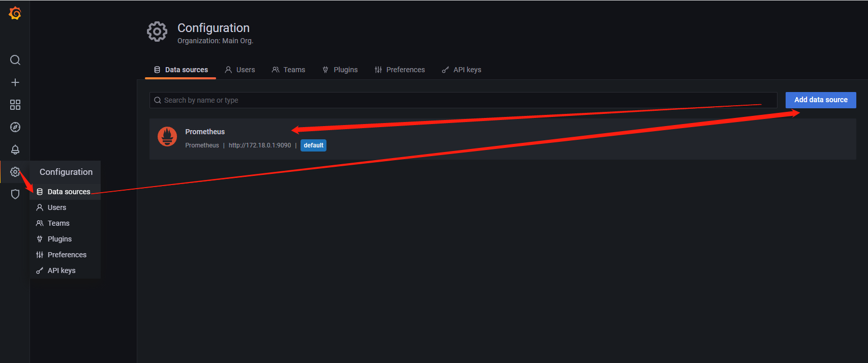Open the Search magnifier in sidebar

click(15, 60)
